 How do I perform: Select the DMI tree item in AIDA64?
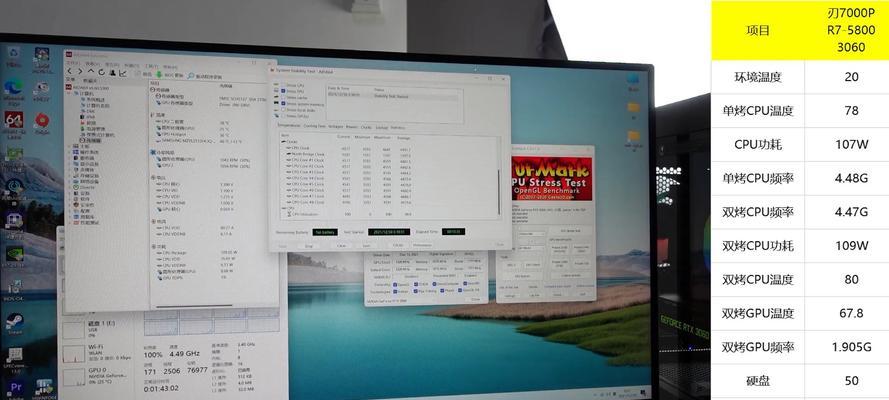(x=87, y=111)
